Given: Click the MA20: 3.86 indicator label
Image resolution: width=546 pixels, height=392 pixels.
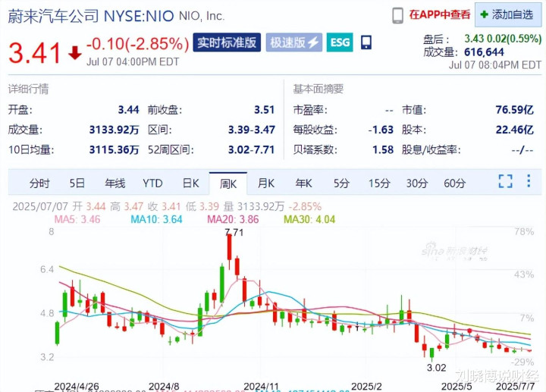Looking at the screenshot, I should [x=233, y=219].
